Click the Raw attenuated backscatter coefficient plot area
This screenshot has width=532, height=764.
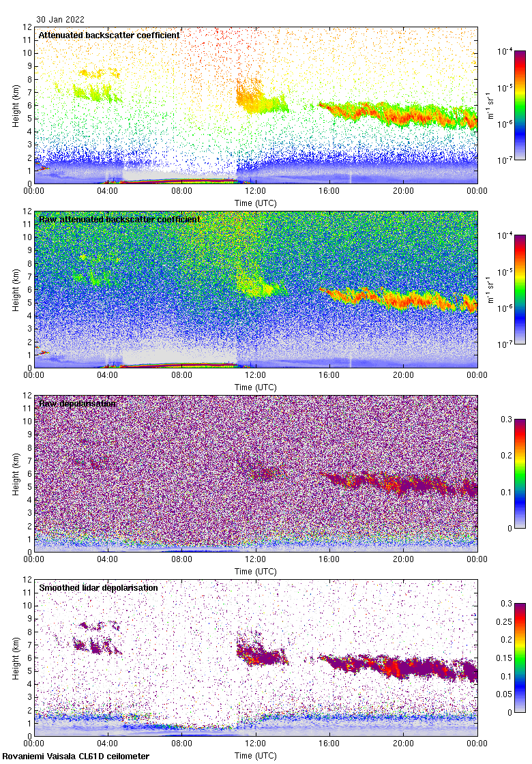(x=255, y=289)
